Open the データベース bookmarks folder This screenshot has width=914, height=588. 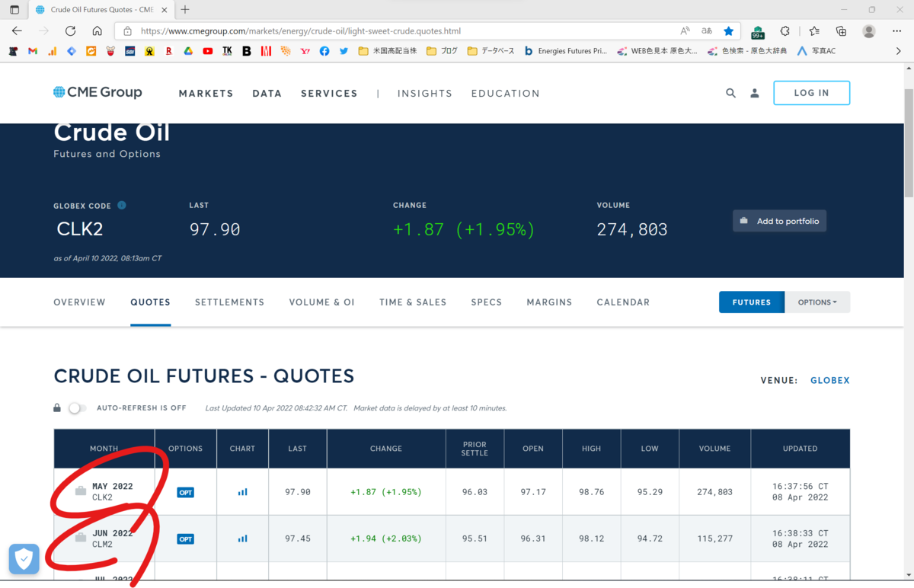pyautogui.click(x=491, y=51)
